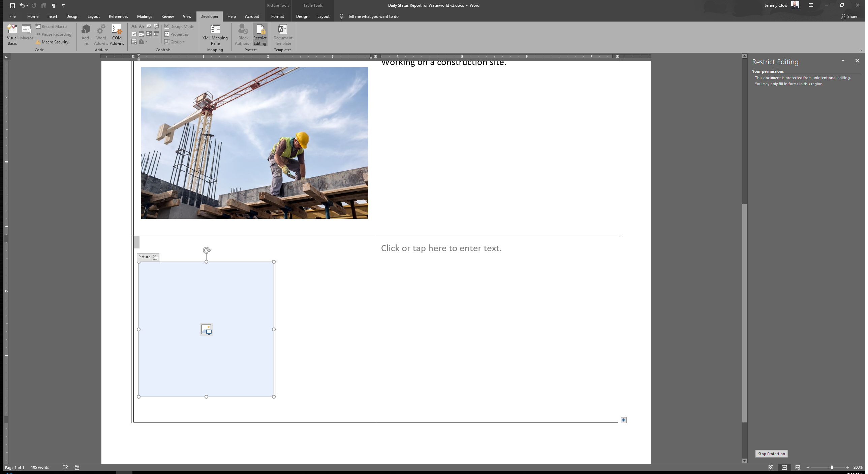868x474 pixels.
Task: Open the Visual Basic editor
Action: (x=12, y=35)
